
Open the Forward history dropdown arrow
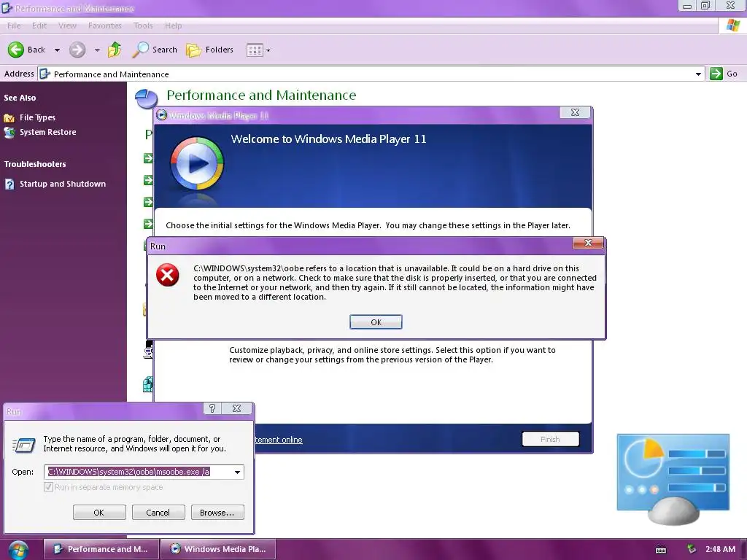tap(97, 50)
